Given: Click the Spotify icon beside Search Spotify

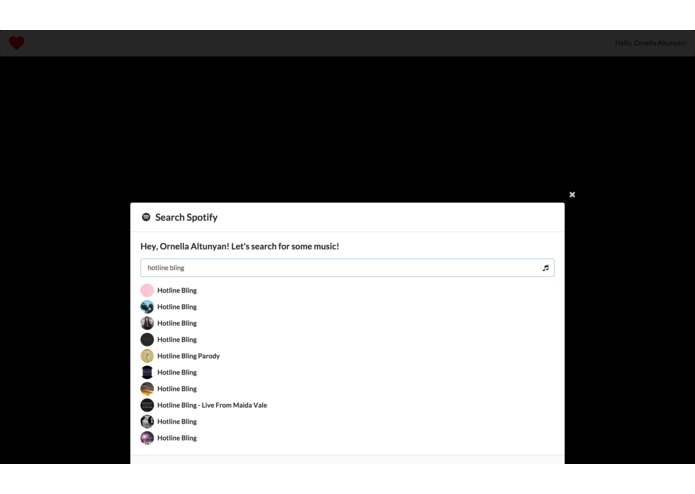Looking at the screenshot, I should 146,217.
